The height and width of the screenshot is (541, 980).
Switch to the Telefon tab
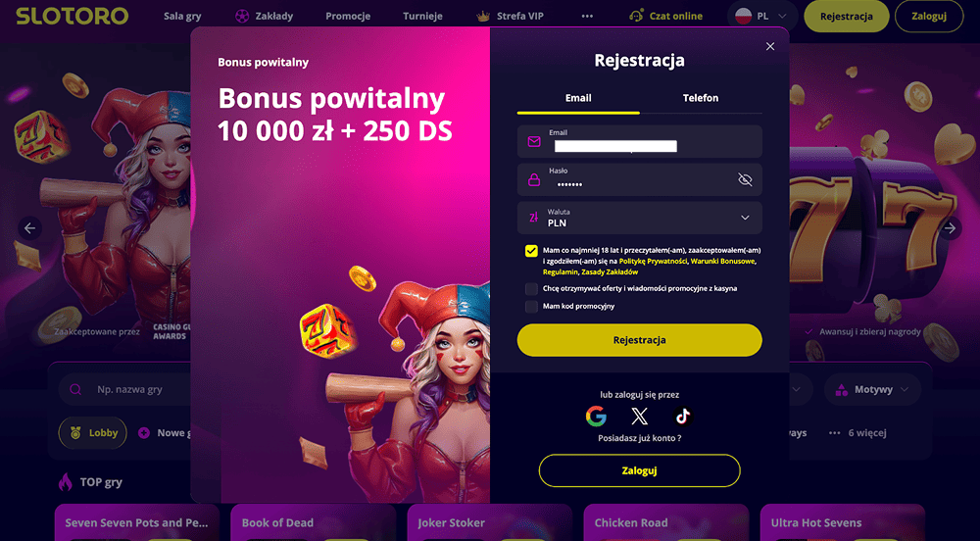[701, 98]
